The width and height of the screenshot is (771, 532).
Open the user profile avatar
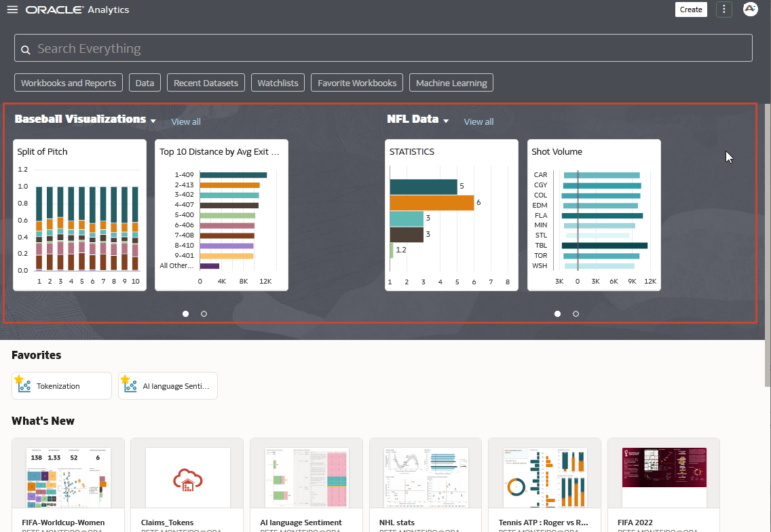751,9
